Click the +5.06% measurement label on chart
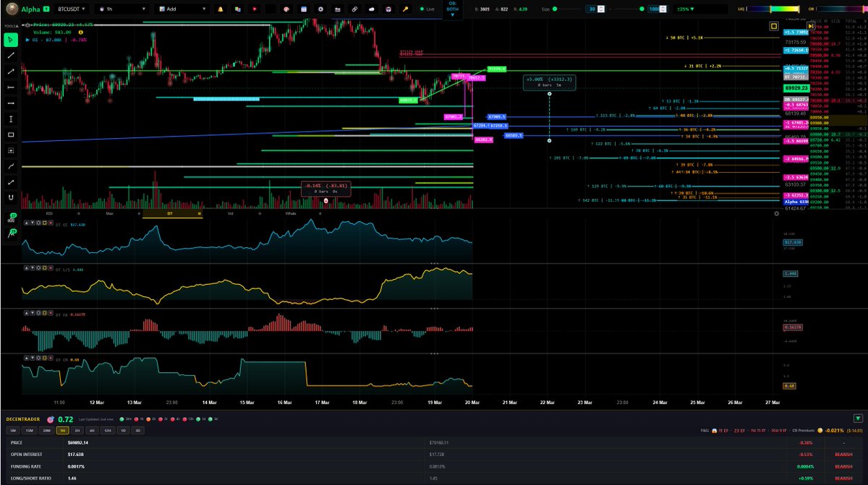This screenshot has height=485, width=868. point(549,82)
